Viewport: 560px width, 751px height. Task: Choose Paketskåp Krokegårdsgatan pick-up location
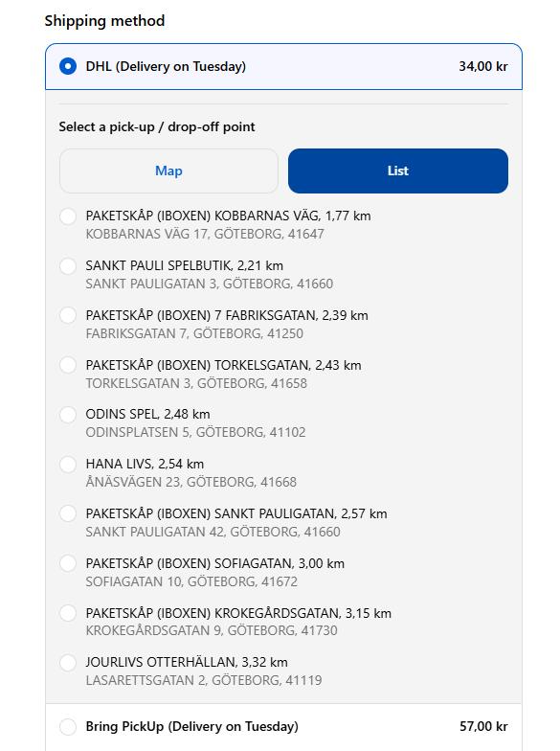(x=68, y=613)
